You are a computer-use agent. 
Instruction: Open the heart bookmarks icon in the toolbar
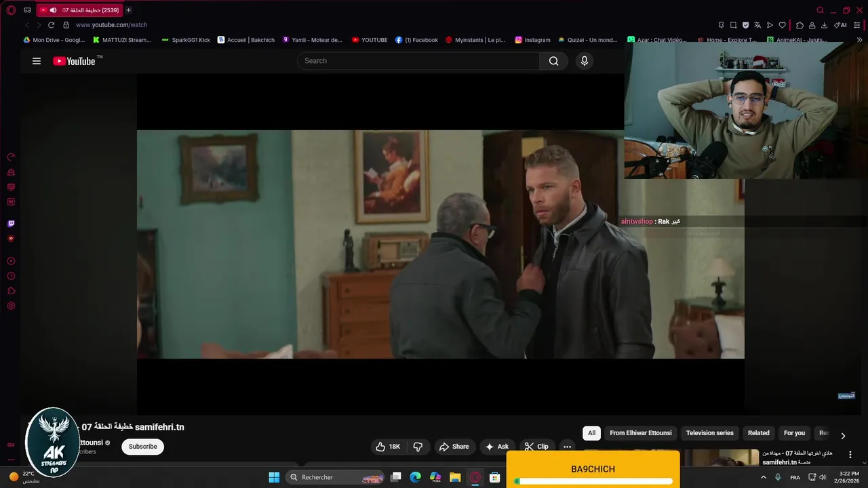[782, 25]
